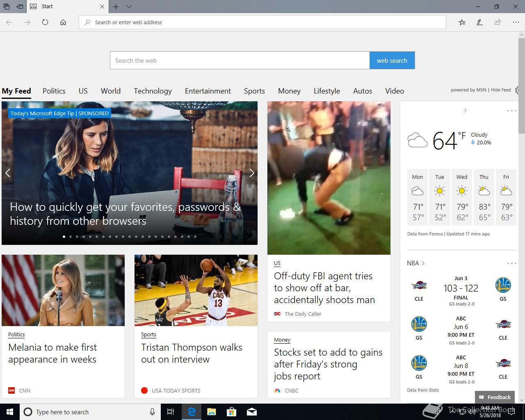Viewport: 525px width, 420px height.
Task: Advance to next carousel slide
Action: coord(251,173)
